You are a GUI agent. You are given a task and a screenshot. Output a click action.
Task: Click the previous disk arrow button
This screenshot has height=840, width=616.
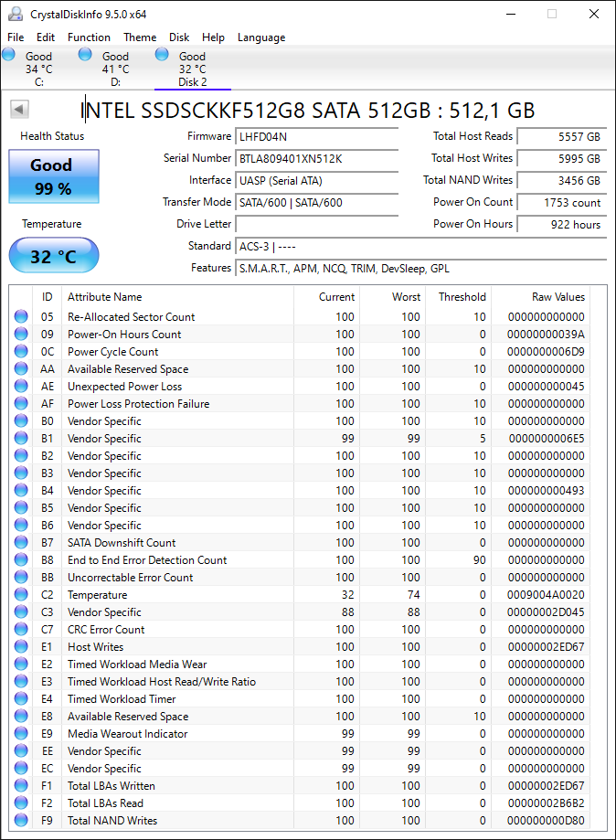(x=19, y=110)
